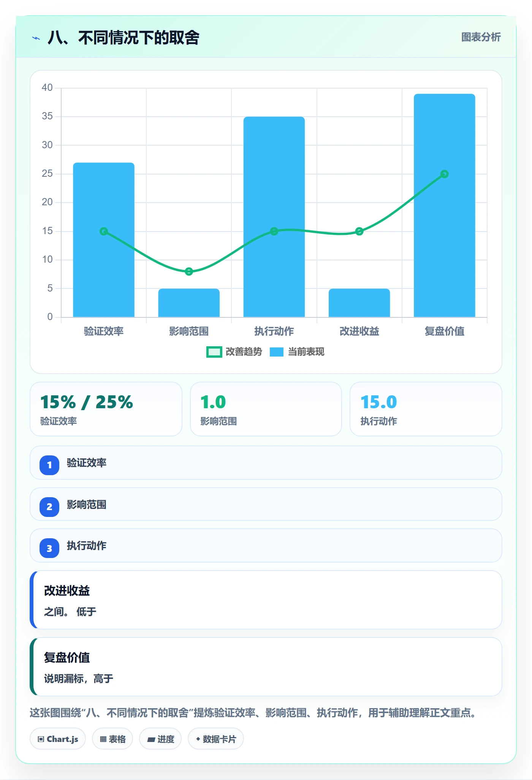Click number badge 1 for 验证效率
The image size is (532, 780).
coord(49,465)
